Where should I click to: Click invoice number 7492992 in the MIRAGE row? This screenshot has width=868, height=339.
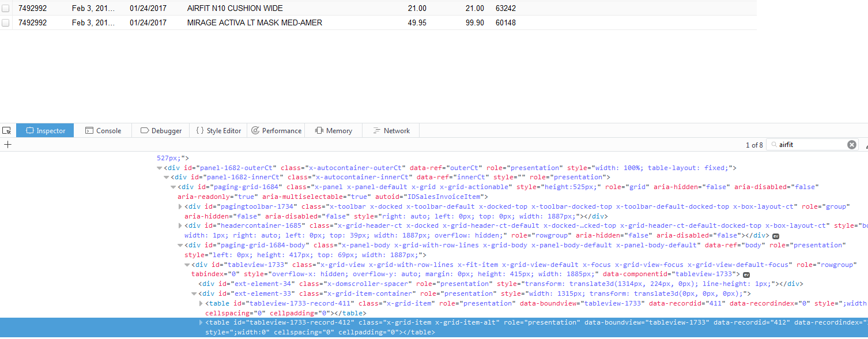(x=33, y=22)
